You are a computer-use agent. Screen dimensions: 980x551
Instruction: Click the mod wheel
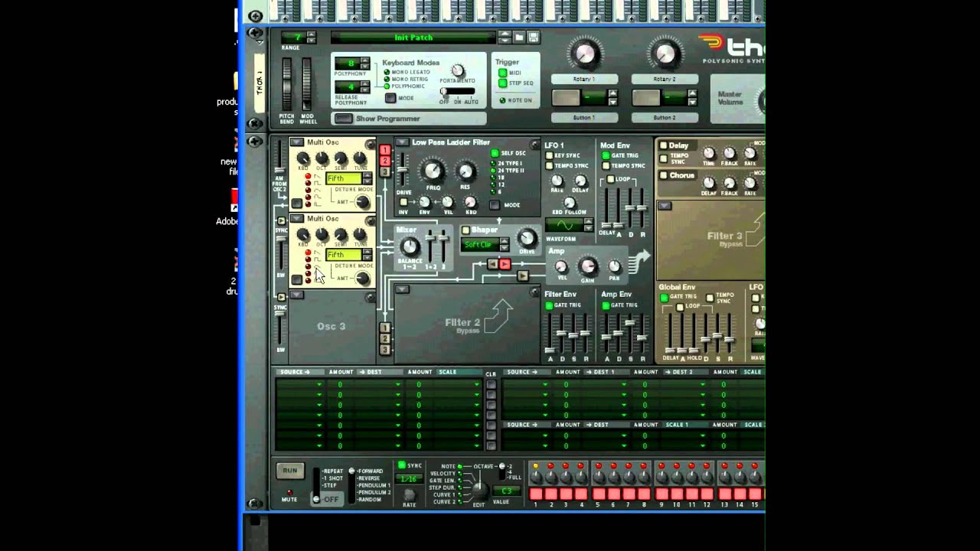307,83
